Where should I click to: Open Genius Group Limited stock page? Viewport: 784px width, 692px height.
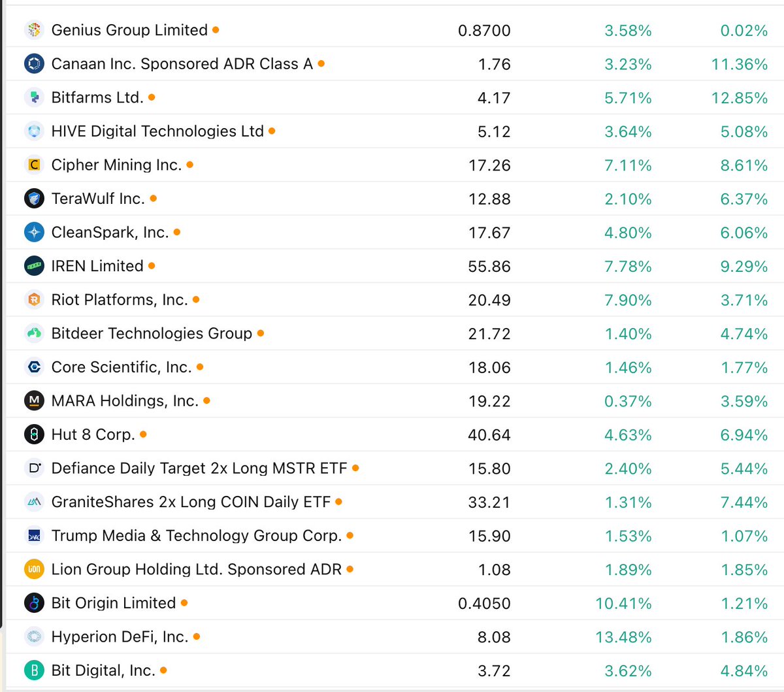click(129, 30)
